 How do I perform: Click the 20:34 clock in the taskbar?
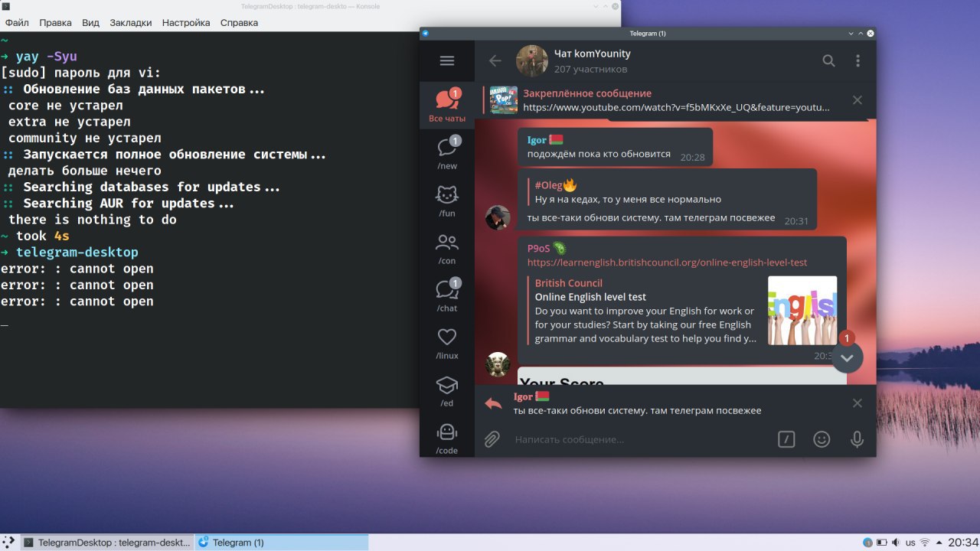pyautogui.click(x=962, y=543)
